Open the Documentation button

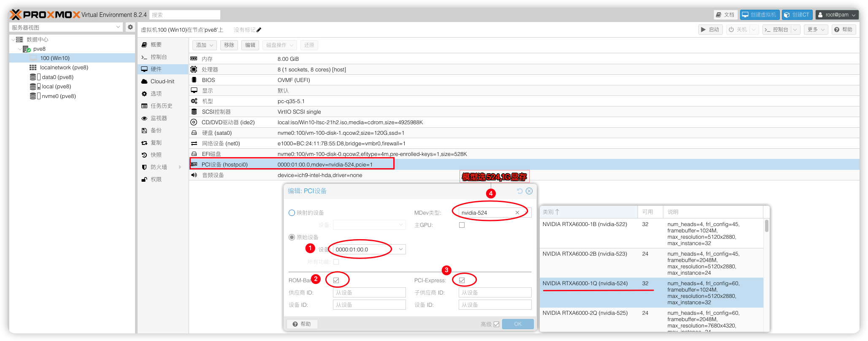pos(725,14)
